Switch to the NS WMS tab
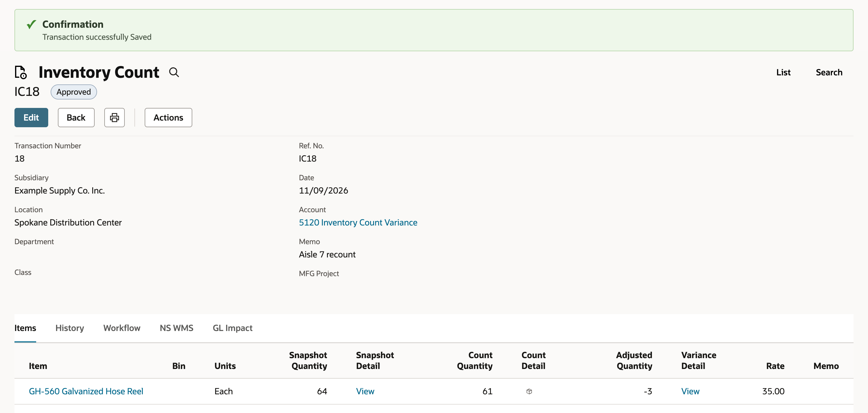This screenshot has height=413, width=868. click(177, 328)
